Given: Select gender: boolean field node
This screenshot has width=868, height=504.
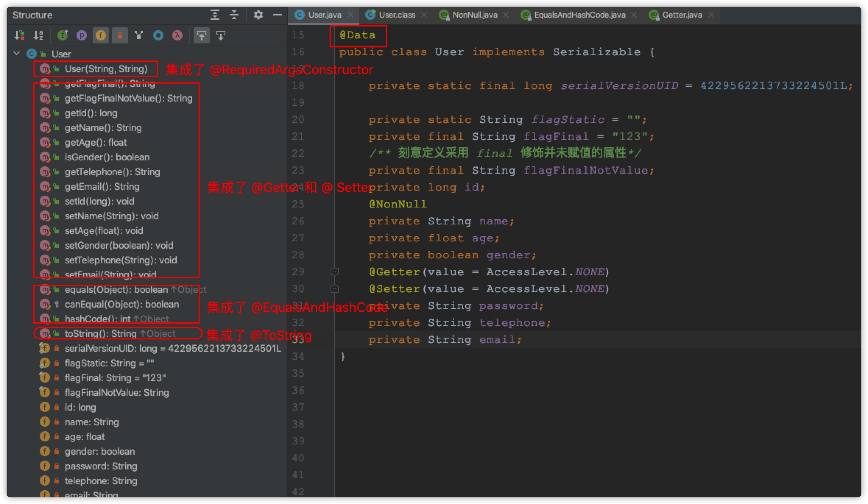Looking at the screenshot, I should [x=100, y=451].
